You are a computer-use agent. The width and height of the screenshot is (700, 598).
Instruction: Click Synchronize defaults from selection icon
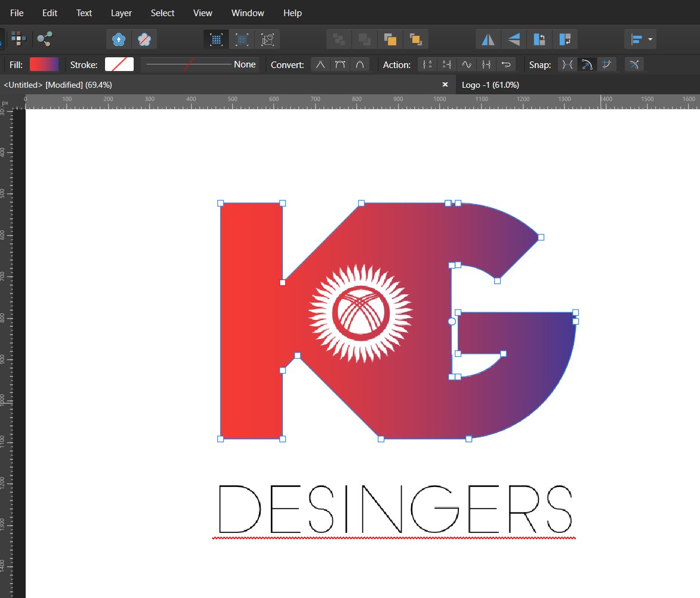point(119,39)
